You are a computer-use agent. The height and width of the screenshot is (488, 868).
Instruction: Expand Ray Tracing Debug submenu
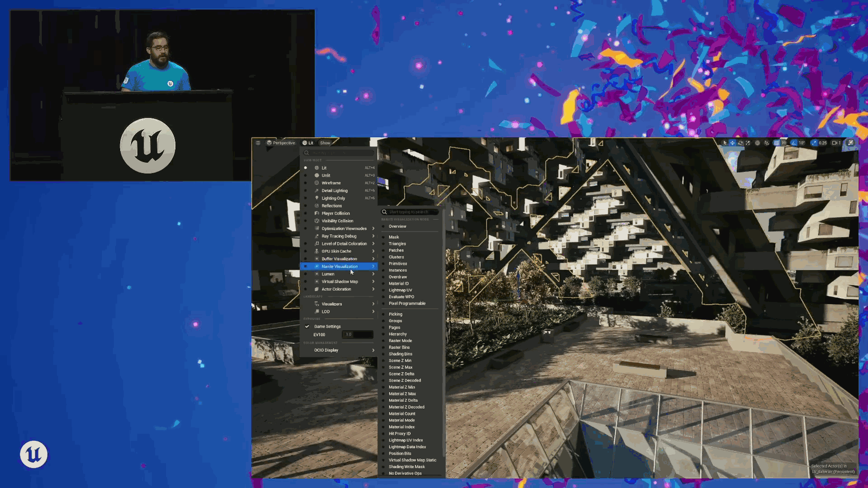(x=339, y=236)
